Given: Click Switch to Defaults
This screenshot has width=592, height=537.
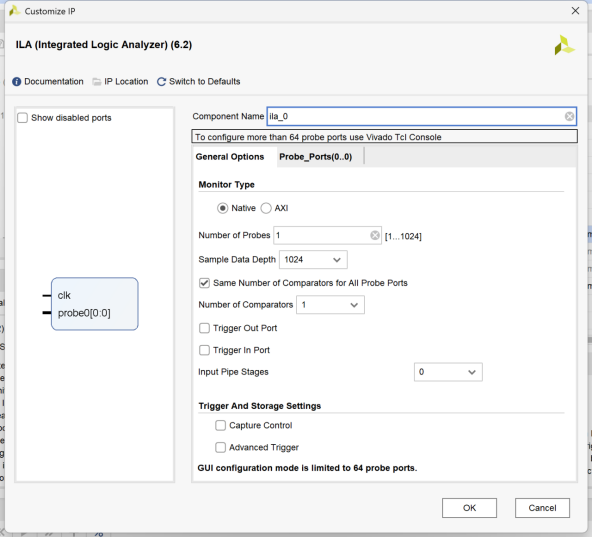Looking at the screenshot, I should pos(204,82).
